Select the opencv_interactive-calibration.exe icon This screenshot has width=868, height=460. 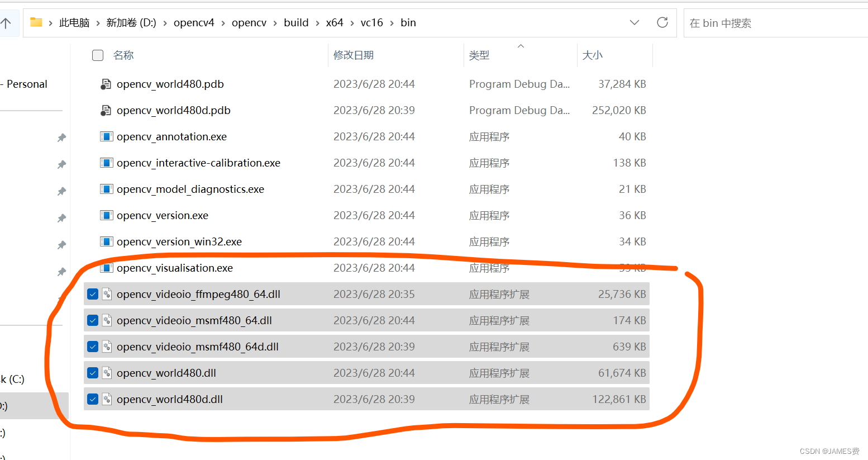(107, 163)
